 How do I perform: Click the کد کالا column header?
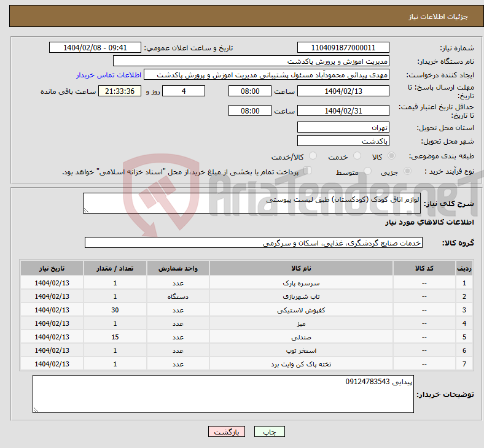click(x=424, y=268)
